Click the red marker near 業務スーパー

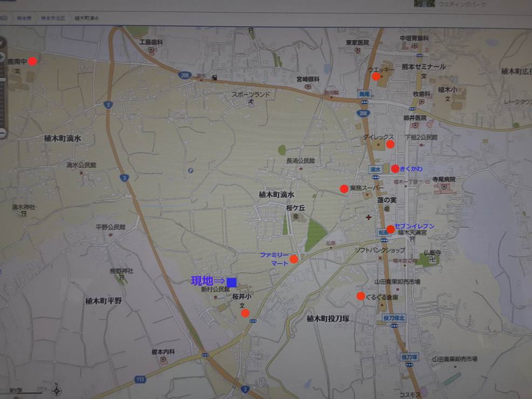[344, 188]
